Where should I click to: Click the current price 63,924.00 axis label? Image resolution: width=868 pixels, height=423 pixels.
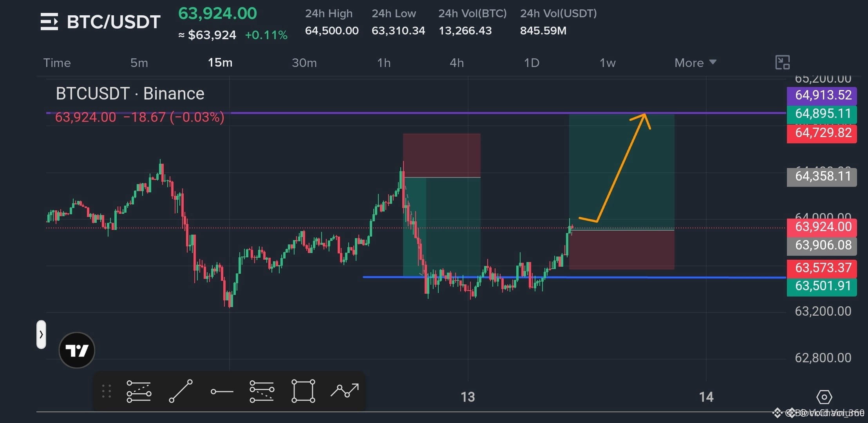[822, 227]
